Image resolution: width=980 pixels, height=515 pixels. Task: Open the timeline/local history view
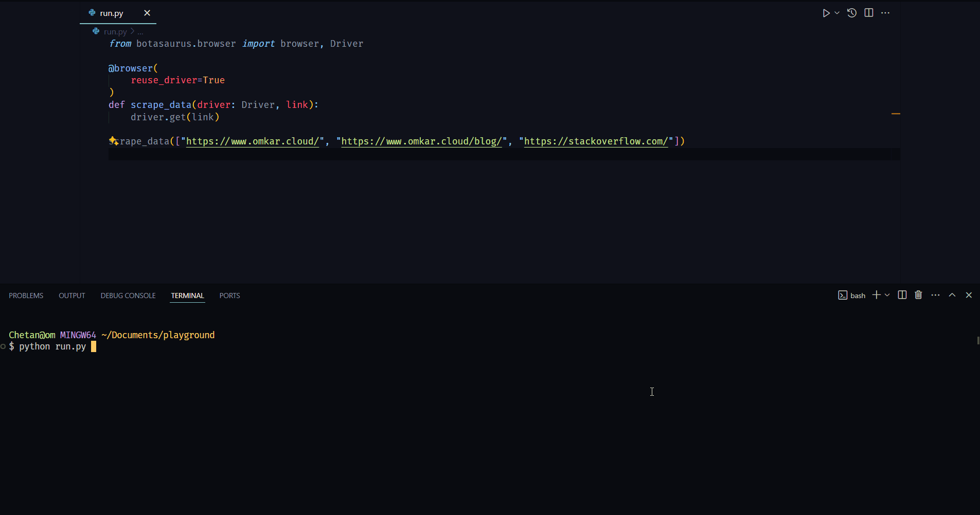click(852, 12)
